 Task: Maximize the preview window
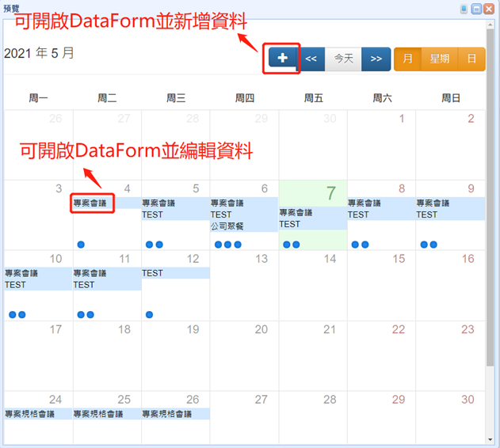tap(477, 8)
